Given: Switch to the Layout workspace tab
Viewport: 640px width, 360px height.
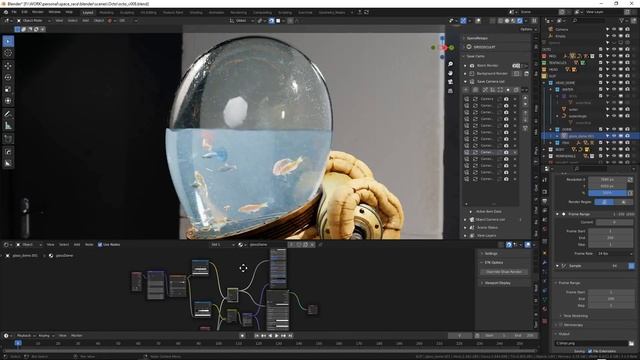Looking at the screenshot, I should tap(88, 13).
